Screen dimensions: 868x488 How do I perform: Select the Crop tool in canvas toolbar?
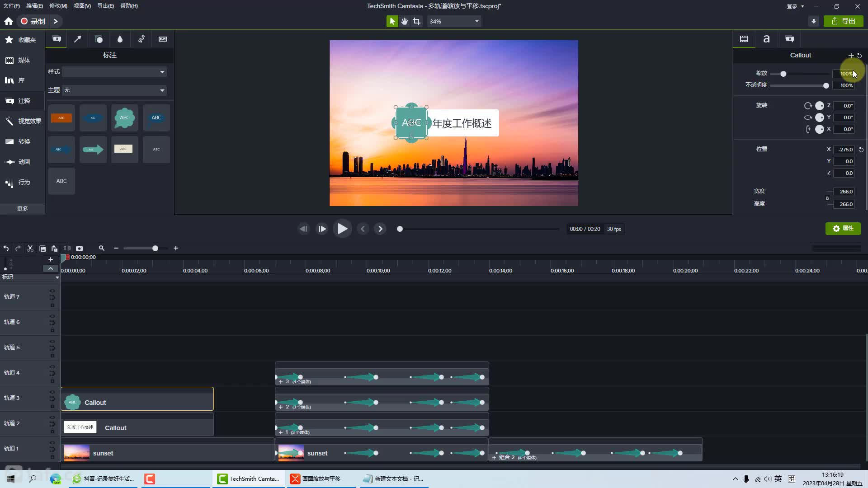(x=416, y=21)
